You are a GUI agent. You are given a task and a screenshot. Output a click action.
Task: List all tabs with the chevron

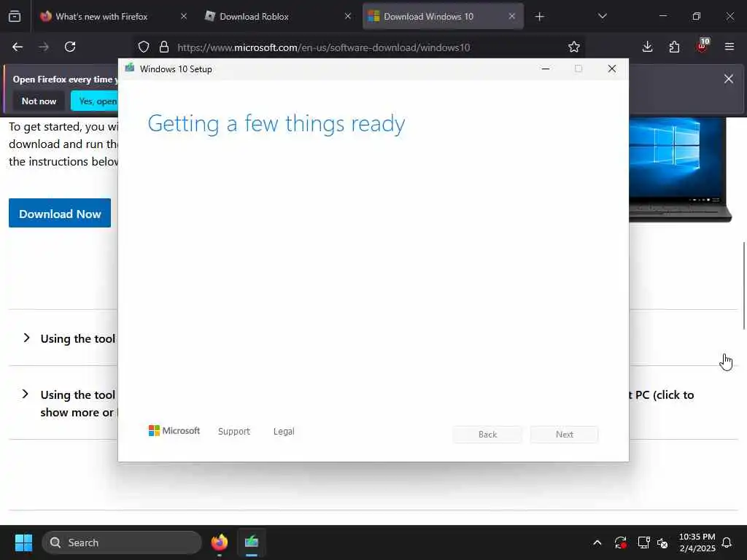point(602,16)
